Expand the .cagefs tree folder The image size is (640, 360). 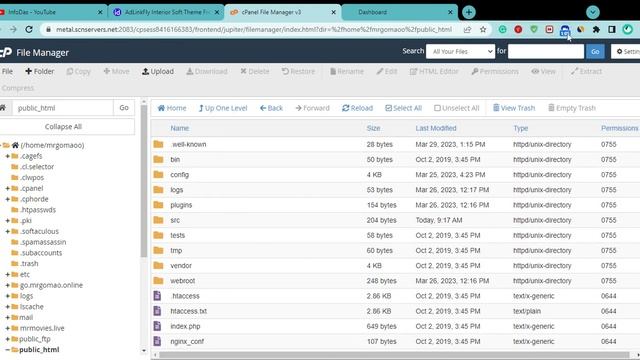pos(7,156)
